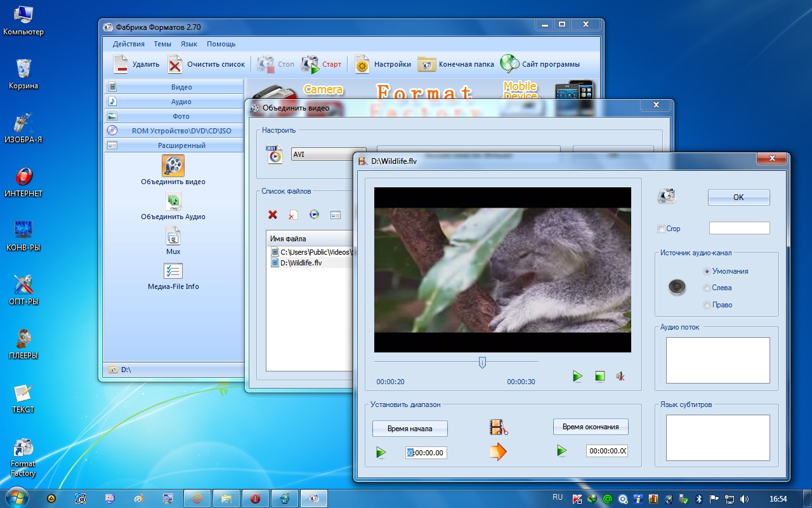
Task: Click the Стоп toolbar button
Action: [x=276, y=64]
